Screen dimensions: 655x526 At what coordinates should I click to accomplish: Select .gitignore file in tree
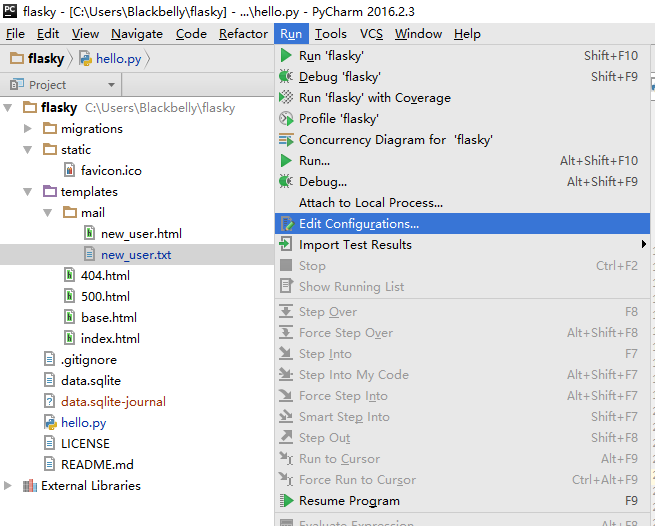click(89, 360)
